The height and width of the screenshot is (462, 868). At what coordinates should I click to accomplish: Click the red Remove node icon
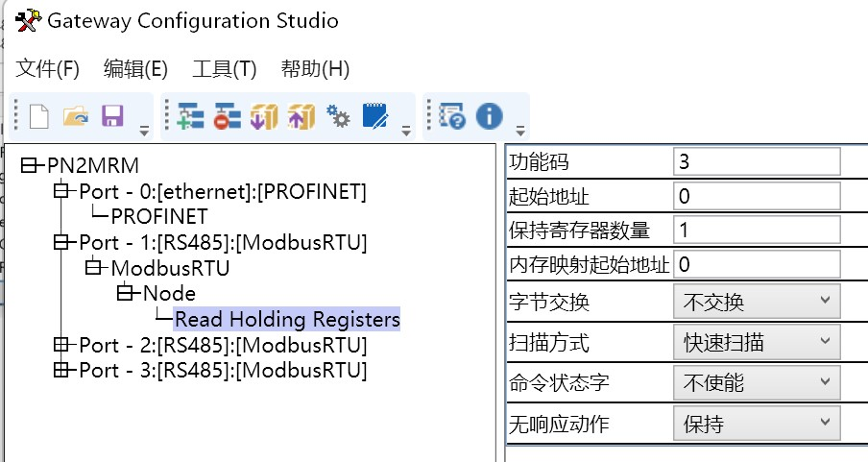(227, 117)
